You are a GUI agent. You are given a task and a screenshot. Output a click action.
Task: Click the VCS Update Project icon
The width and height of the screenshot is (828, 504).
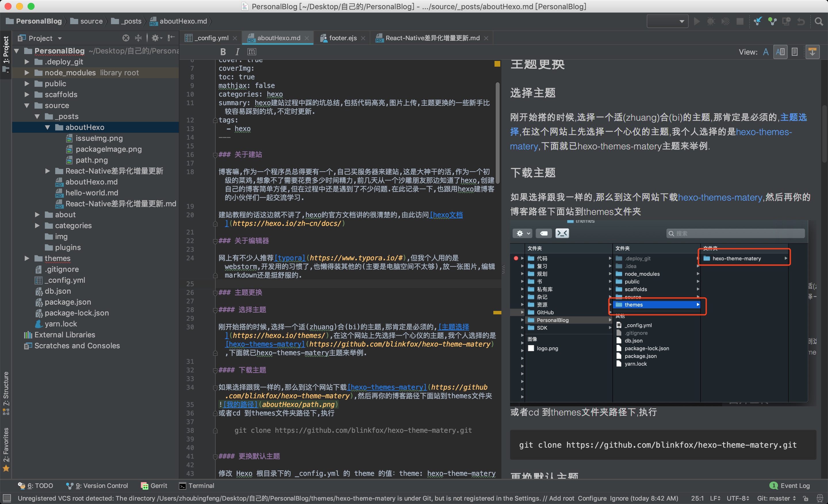pyautogui.click(x=758, y=22)
